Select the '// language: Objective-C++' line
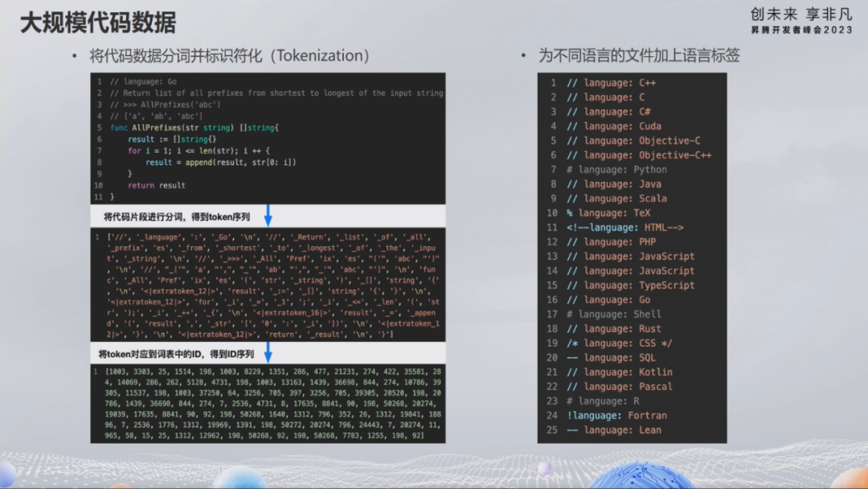 639,155
